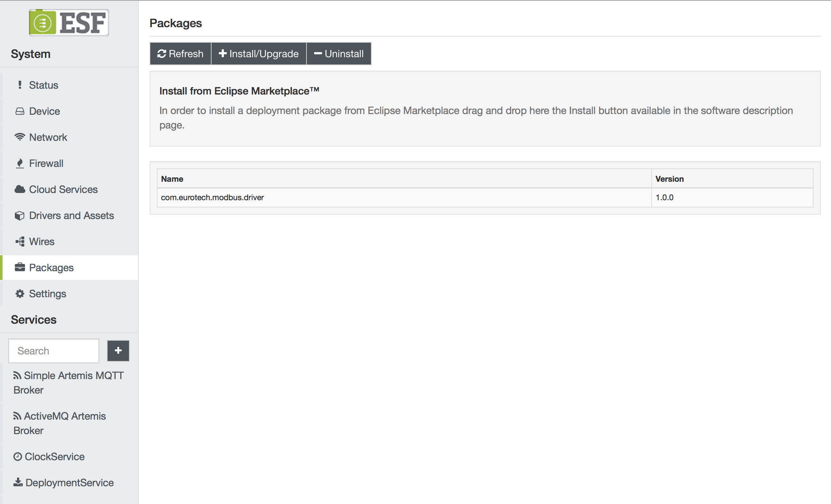Select the Packages sidebar item

51,268
